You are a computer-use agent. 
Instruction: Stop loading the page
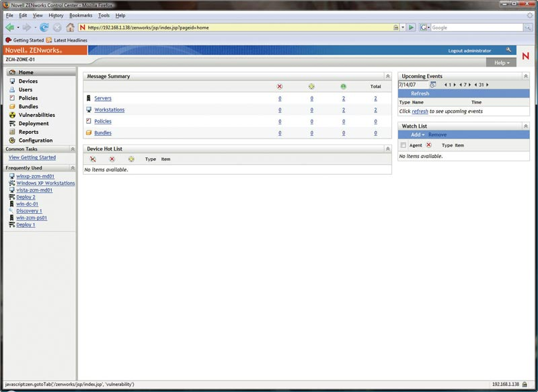coord(57,28)
